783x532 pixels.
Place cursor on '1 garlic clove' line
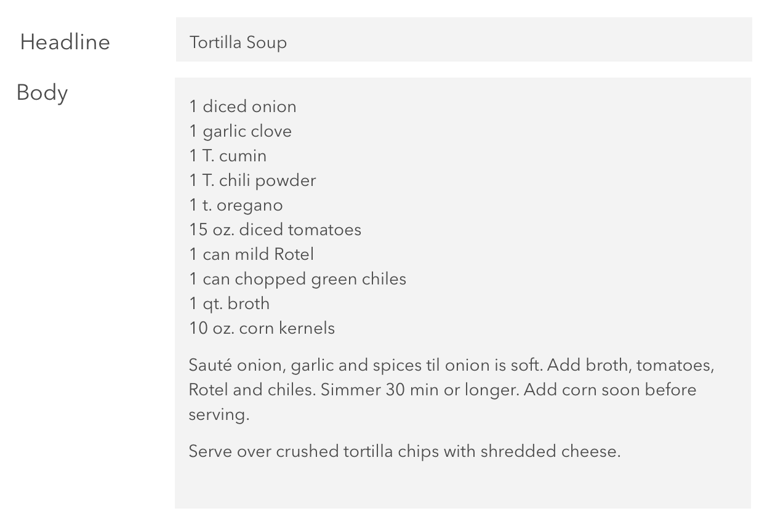(x=240, y=131)
